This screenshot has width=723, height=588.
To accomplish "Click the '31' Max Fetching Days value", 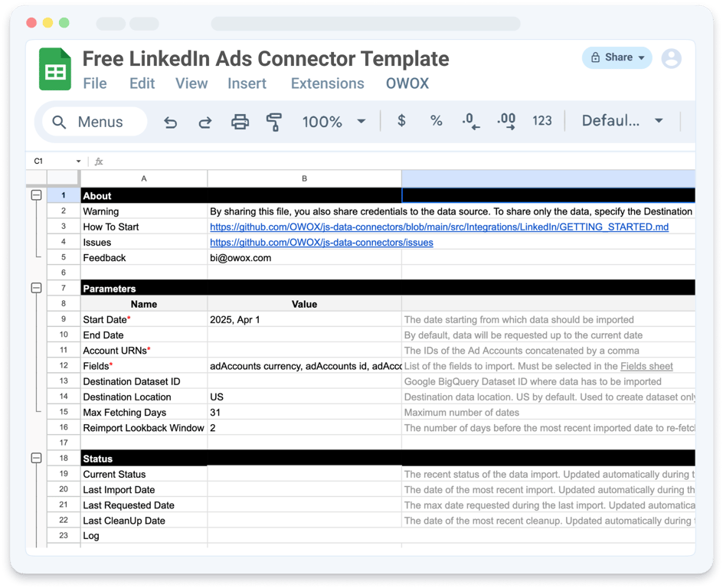I will pyautogui.click(x=304, y=413).
